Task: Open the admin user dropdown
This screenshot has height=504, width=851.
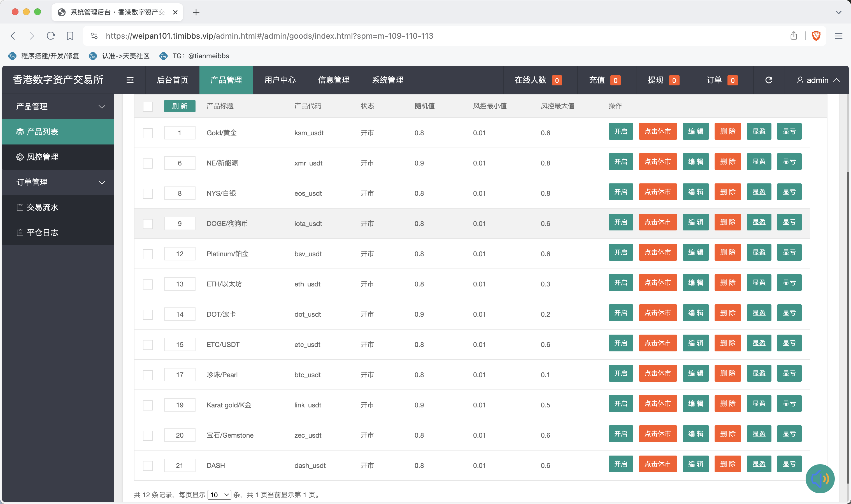Action: click(818, 80)
